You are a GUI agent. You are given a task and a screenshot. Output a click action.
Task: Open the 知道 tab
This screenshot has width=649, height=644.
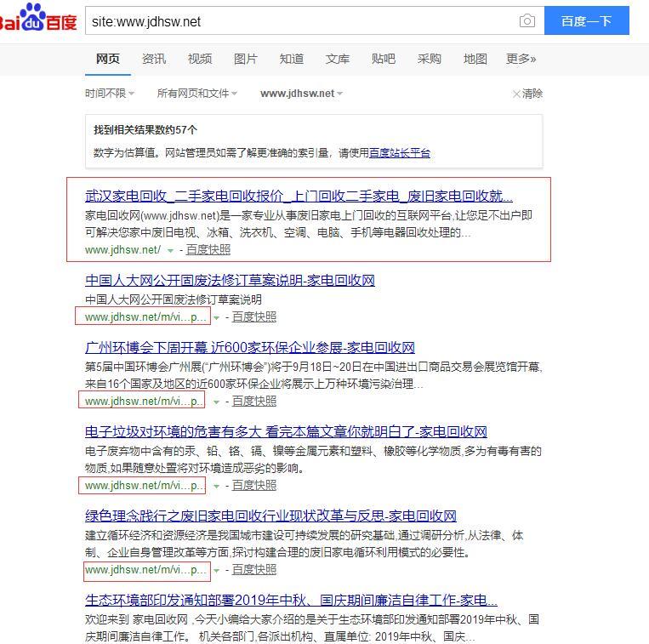[x=292, y=60]
